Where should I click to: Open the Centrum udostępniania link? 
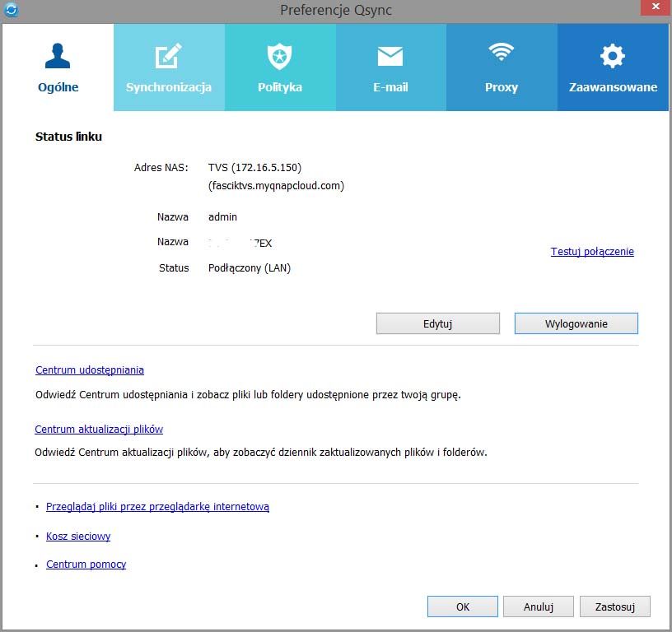click(90, 370)
